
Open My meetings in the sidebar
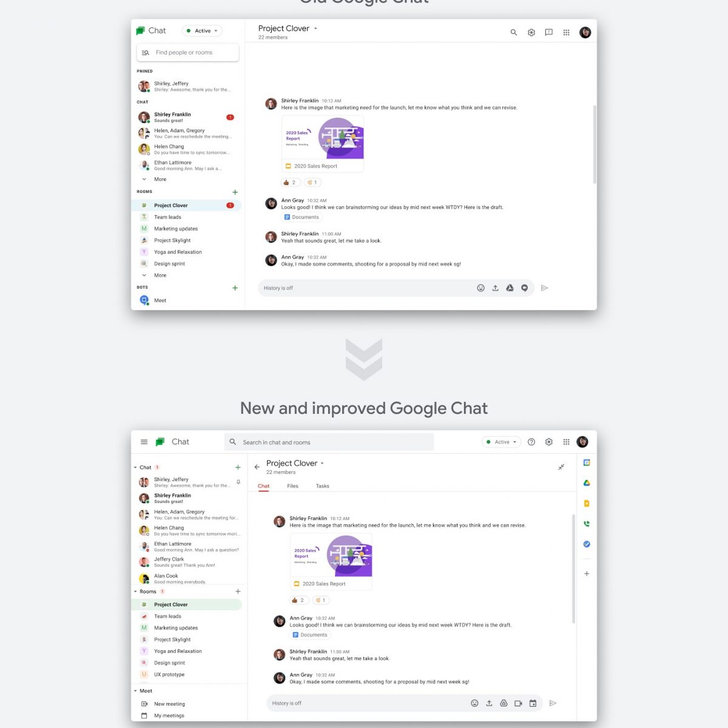click(169, 716)
